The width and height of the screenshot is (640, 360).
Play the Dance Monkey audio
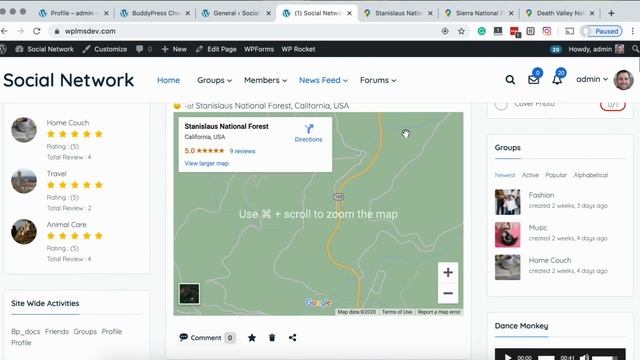click(x=508, y=357)
